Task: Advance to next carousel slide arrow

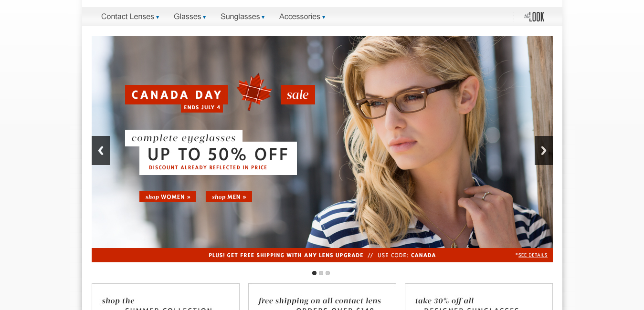Action: [544, 151]
